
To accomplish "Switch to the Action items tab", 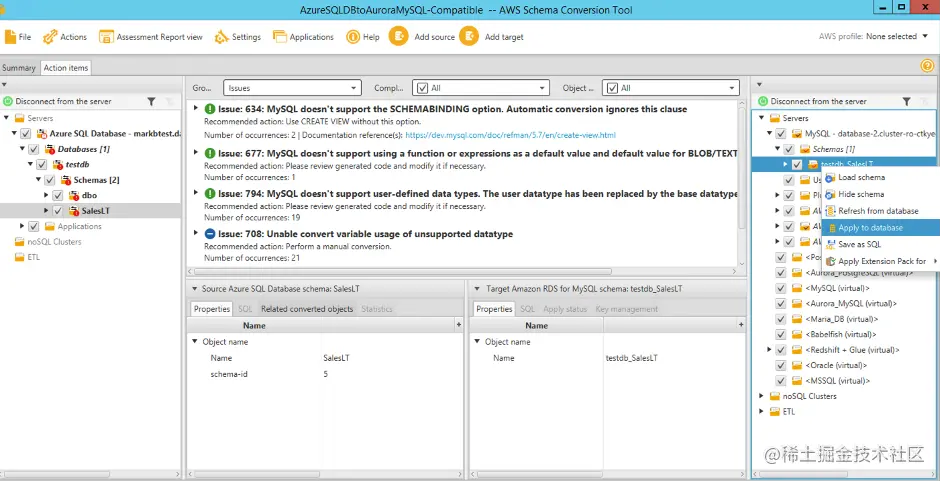I will click(x=66, y=68).
